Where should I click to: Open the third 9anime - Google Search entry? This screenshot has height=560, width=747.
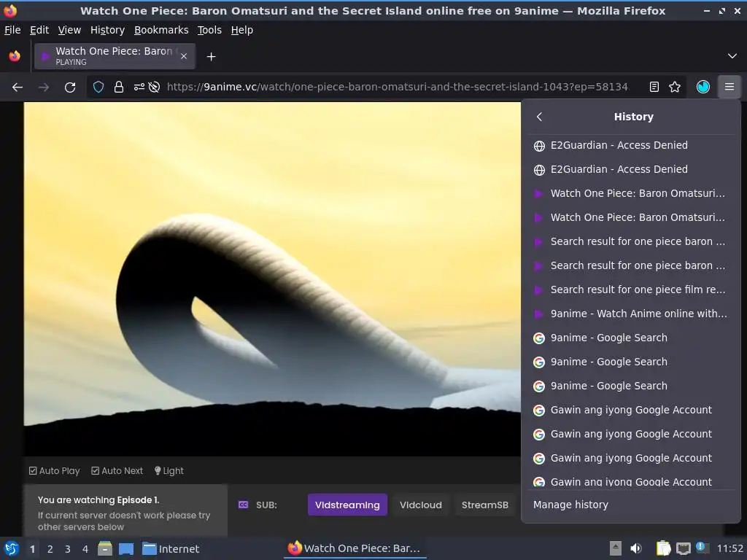point(631,386)
